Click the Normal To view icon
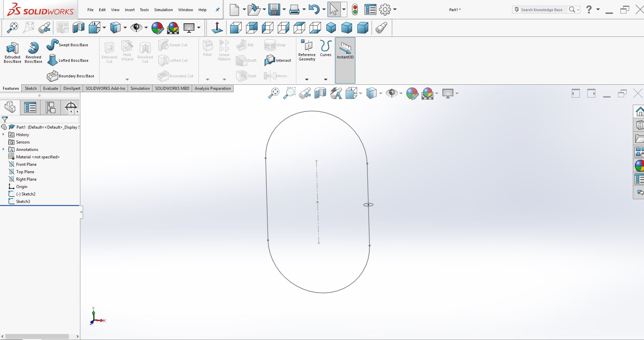 click(217, 28)
